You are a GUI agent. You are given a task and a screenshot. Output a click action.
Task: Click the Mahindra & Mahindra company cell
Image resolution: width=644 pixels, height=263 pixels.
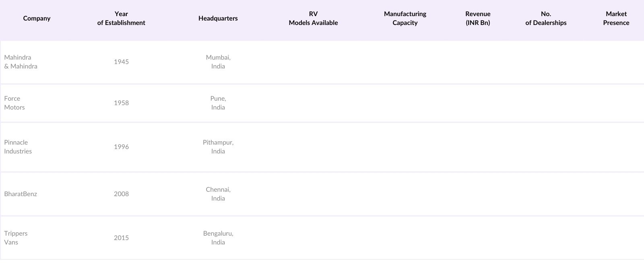21,62
